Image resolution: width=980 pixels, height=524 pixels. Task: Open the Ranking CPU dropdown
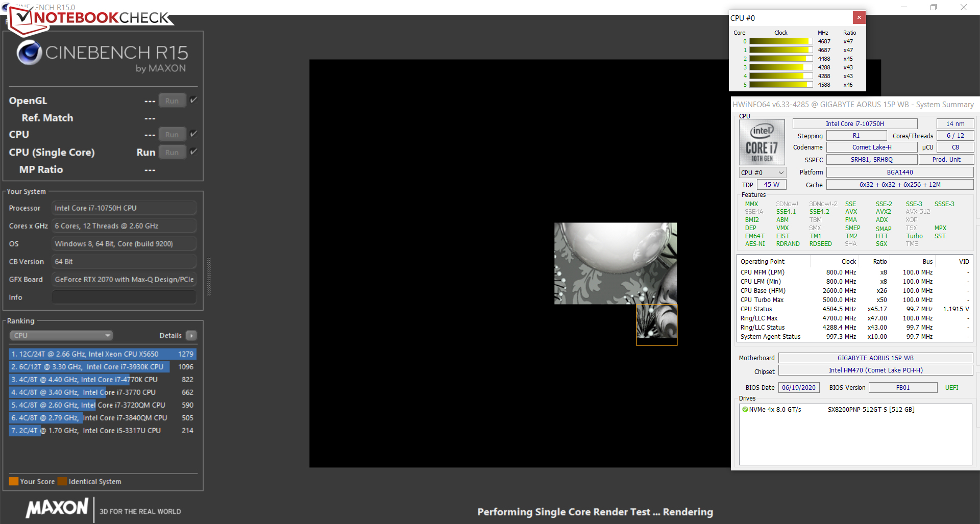coord(61,335)
